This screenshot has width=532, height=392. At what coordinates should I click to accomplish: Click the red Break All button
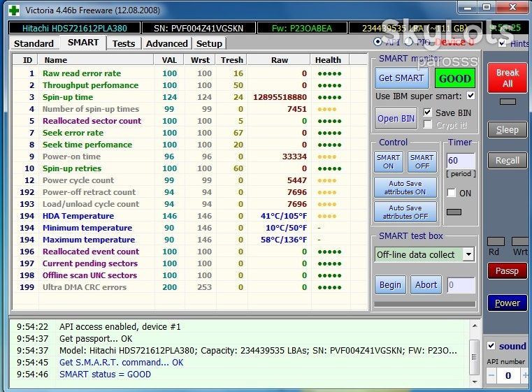click(508, 78)
